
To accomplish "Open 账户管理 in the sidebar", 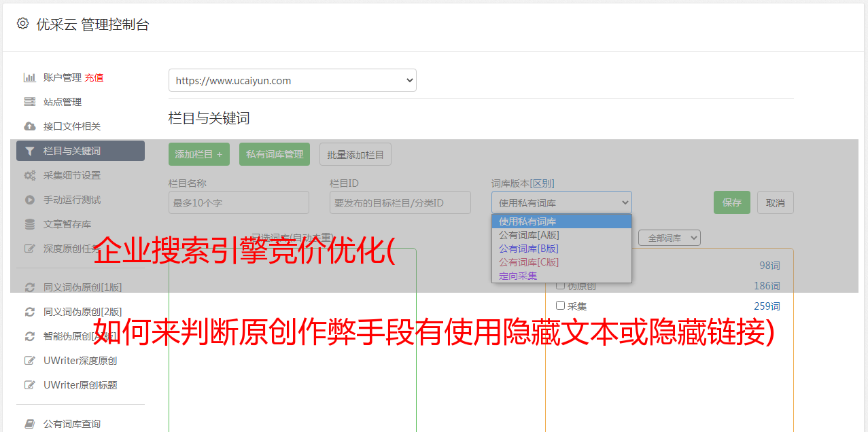I will (63, 77).
